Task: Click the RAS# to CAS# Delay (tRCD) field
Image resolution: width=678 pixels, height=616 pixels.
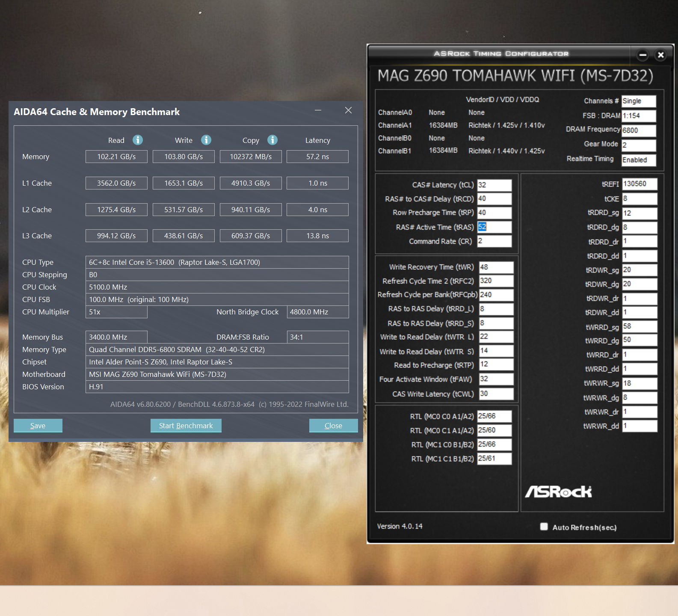Action: (494, 199)
